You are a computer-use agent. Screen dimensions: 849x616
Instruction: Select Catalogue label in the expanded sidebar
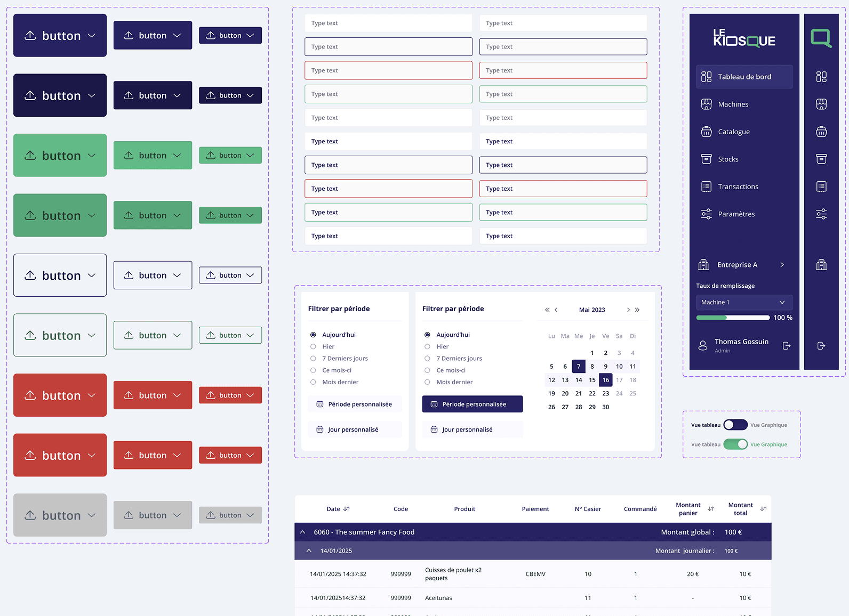click(734, 132)
